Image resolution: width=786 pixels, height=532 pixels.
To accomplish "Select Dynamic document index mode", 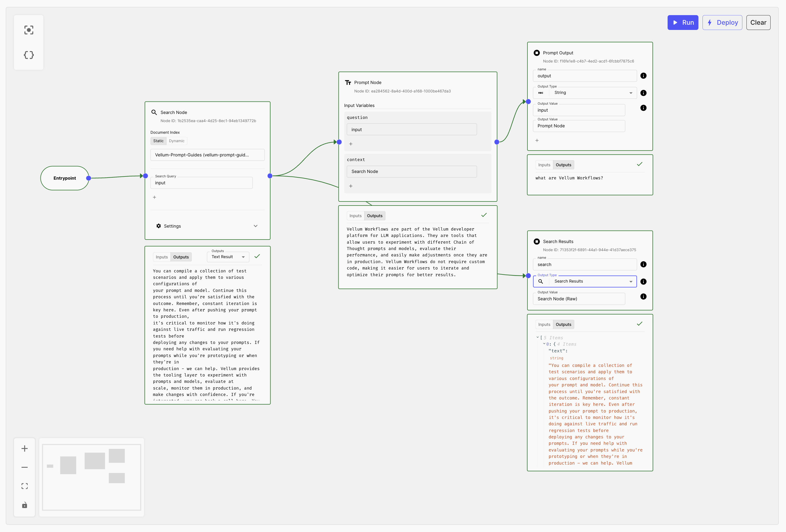I will [x=177, y=141].
